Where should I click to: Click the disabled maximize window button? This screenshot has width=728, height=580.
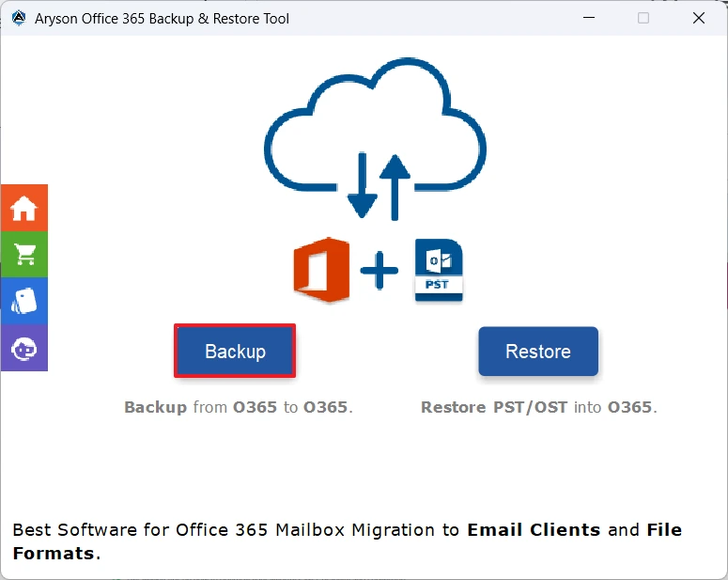pos(643,18)
